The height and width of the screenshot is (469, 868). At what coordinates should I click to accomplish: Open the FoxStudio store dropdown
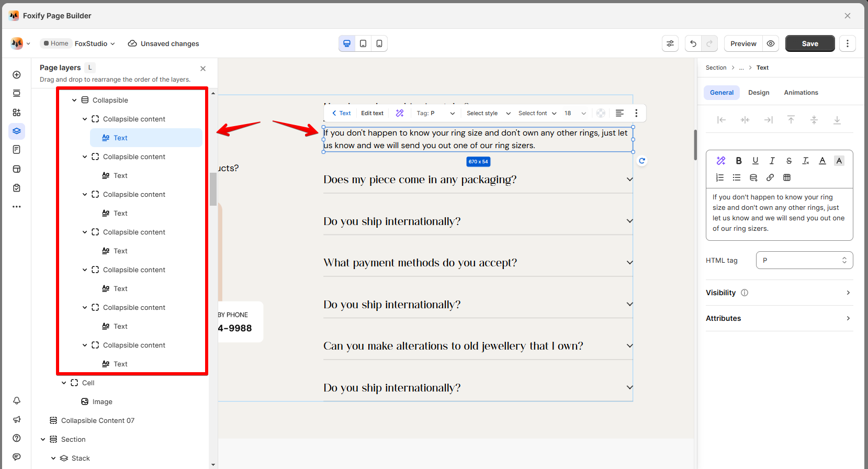pos(95,43)
